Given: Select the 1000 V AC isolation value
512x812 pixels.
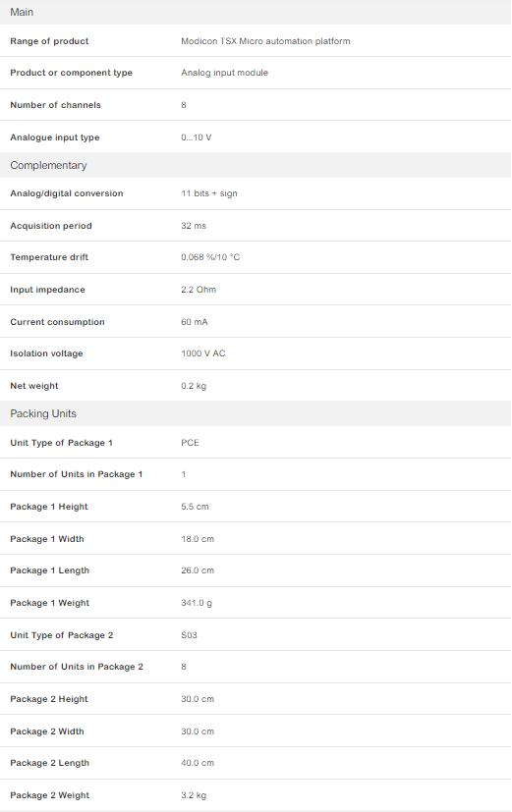Looking at the screenshot, I should tap(203, 353).
